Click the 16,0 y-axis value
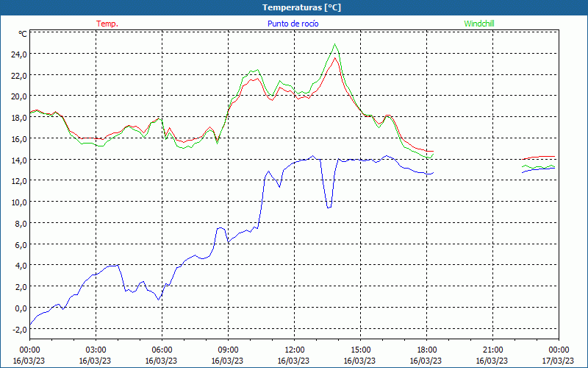The width and height of the screenshot is (588, 368). 19,138
